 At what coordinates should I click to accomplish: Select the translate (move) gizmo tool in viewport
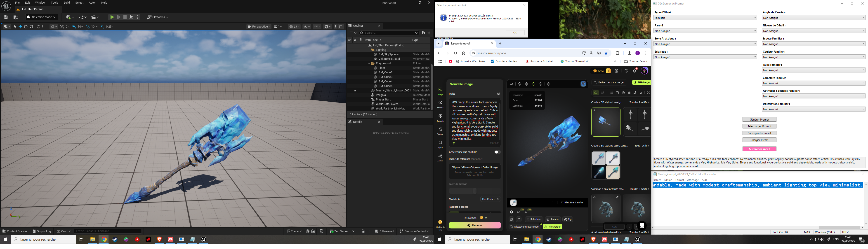pyautogui.click(x=20, y=27)
